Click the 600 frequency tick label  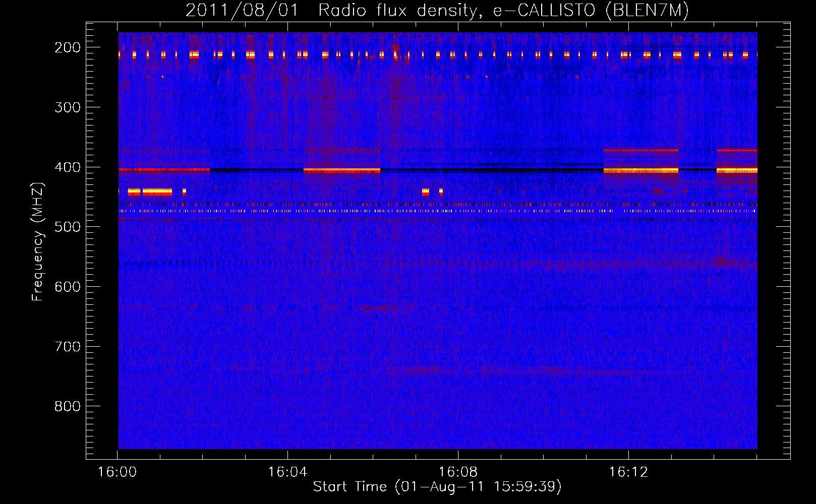point(68,287)
